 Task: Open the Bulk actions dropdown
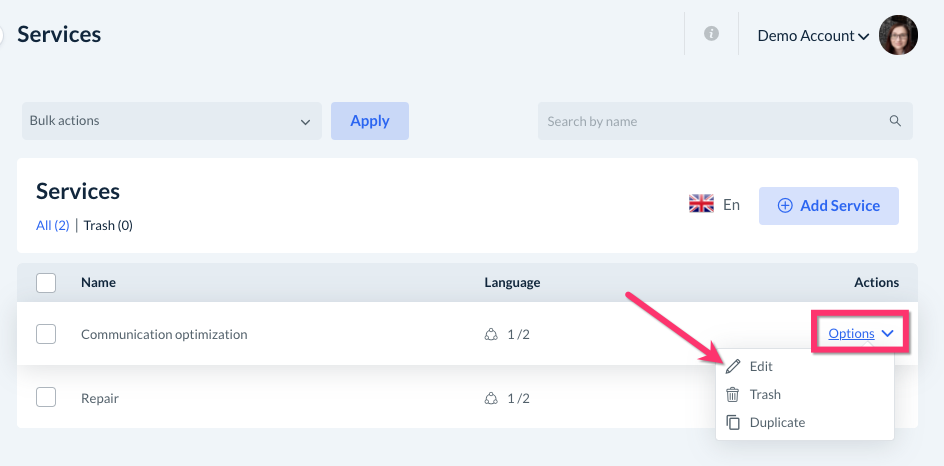click(x=171, y=121)
